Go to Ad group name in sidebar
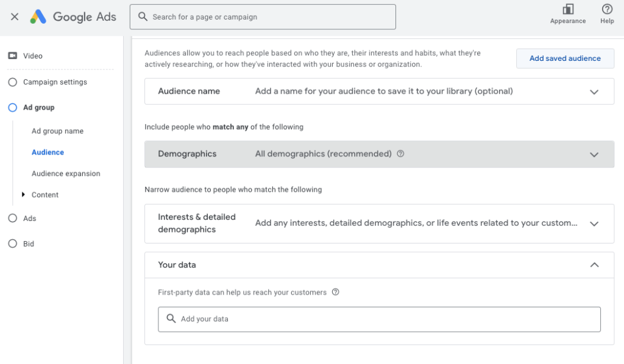Image resolution: width=624 pixels, height=364 pixels. 57,131
